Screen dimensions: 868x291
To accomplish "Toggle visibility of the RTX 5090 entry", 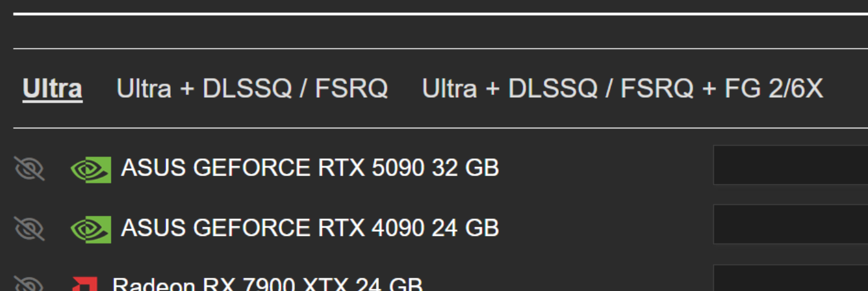I will (29, 168).
